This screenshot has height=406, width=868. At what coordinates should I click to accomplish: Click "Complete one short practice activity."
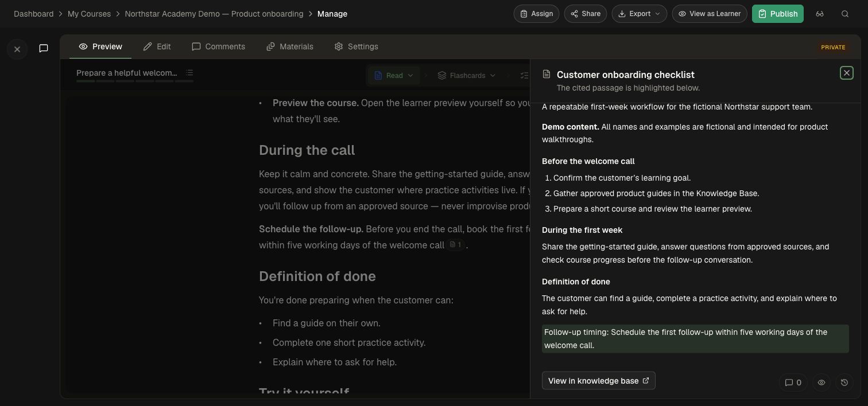pyautogui.click(x=349, y=342)
